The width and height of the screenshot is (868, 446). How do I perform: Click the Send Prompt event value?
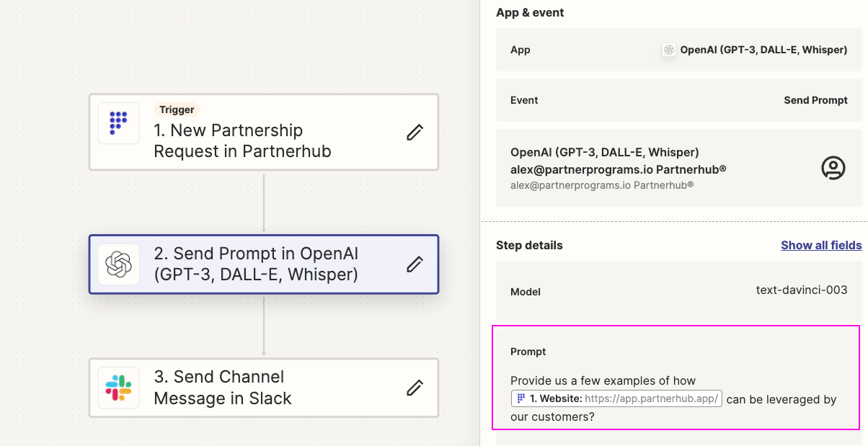[x=815, y=100]
